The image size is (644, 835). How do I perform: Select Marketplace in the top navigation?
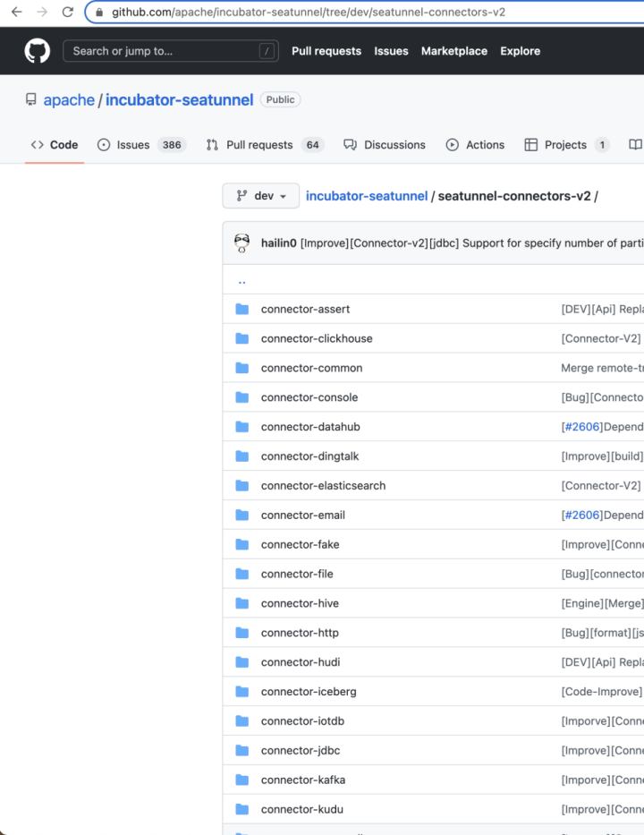coord(454,51)
